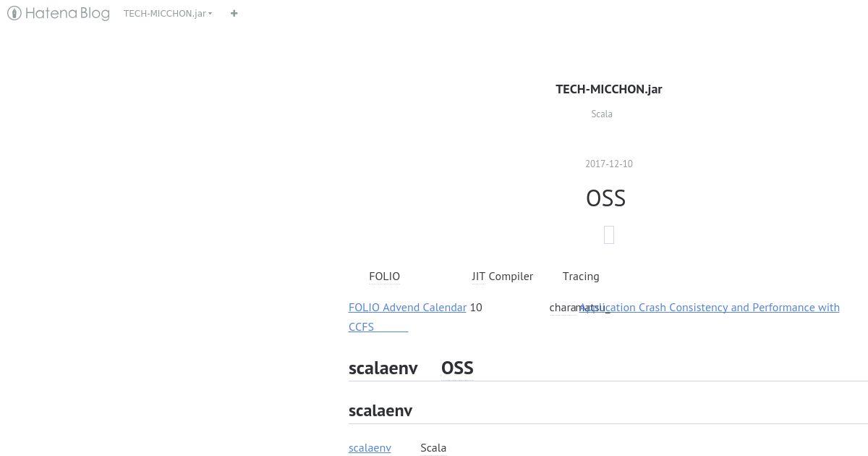The height and width of the screenshot is (456, 868).
Task: Click the Tracing keyword
Action: tap(581, 276)
